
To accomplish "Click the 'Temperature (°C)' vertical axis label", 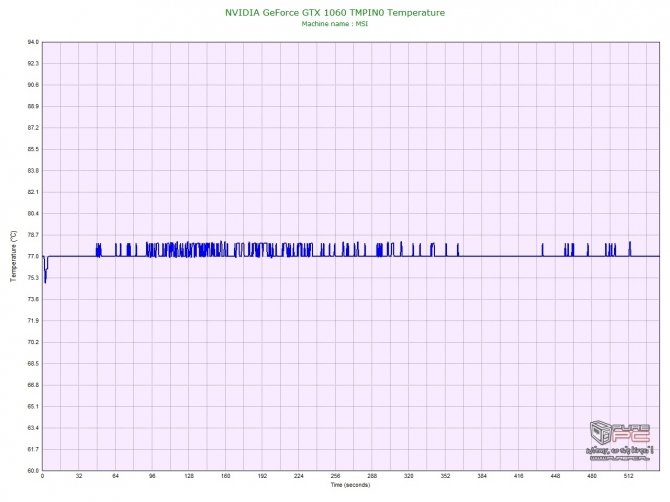I will (14, 256).
